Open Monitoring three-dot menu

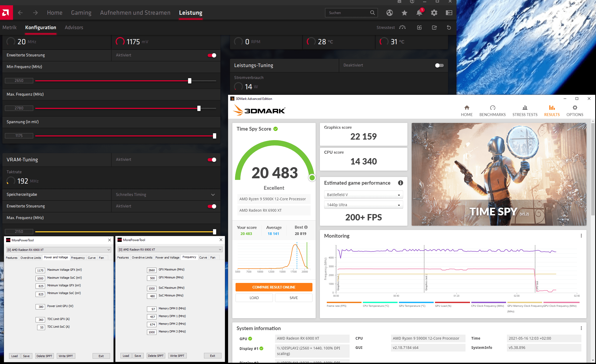[581, 236]
